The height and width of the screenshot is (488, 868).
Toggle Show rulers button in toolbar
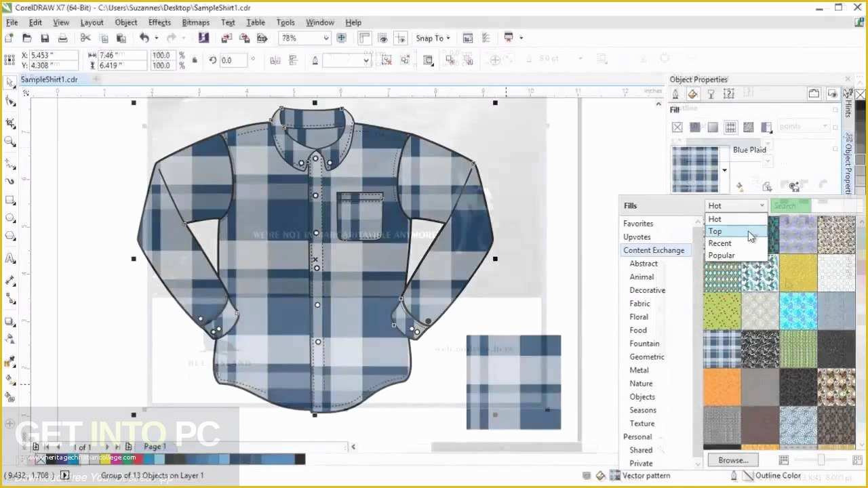[x=364, y=38]
